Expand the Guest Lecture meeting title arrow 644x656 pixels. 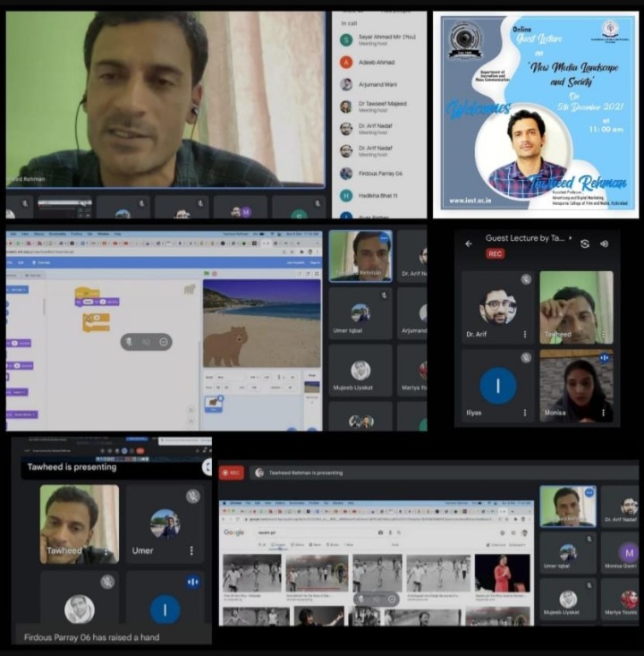click(x=569, y=237)
